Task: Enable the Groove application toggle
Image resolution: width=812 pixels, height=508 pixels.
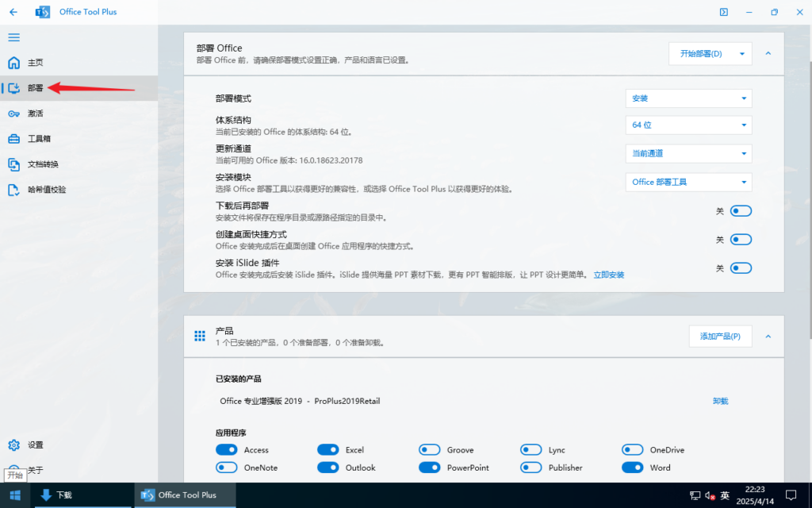Action: point(429,450)
